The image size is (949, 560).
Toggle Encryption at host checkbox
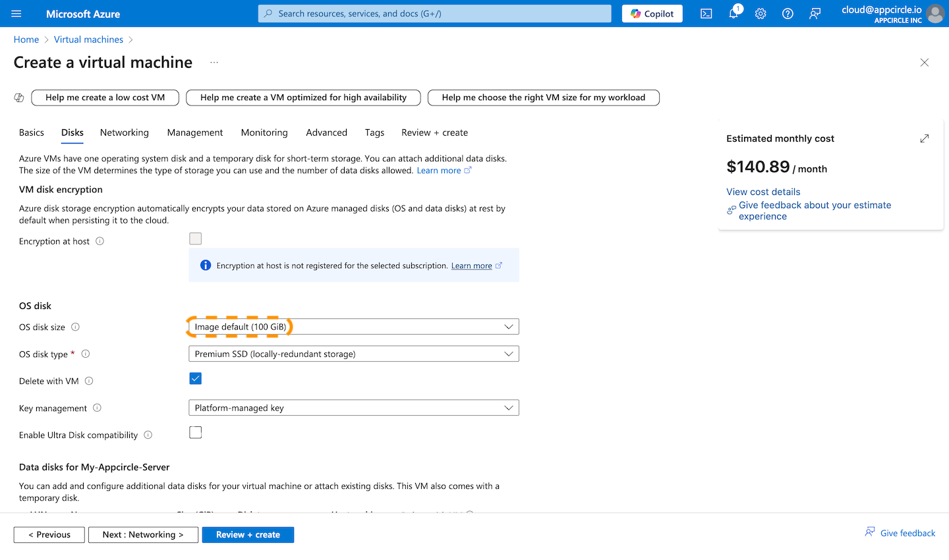(x=196, y=238)
